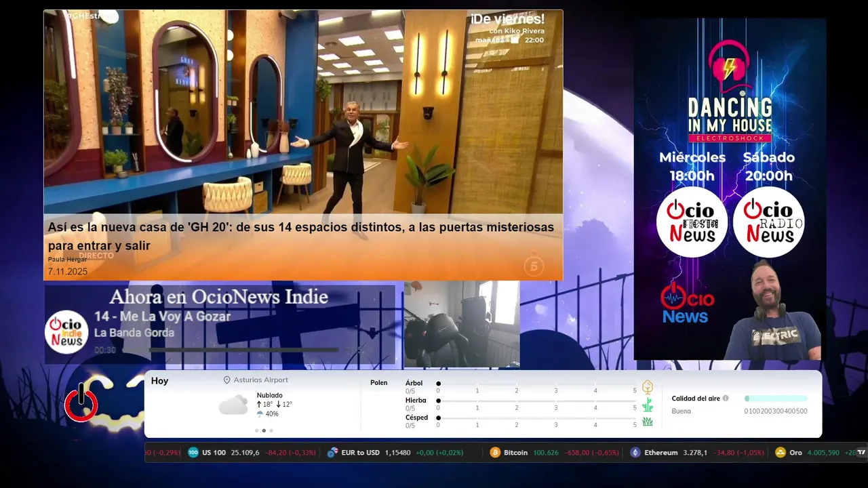Click the 'Polen' section label
This screenshot has height=488, width=868.
[378, 382]
